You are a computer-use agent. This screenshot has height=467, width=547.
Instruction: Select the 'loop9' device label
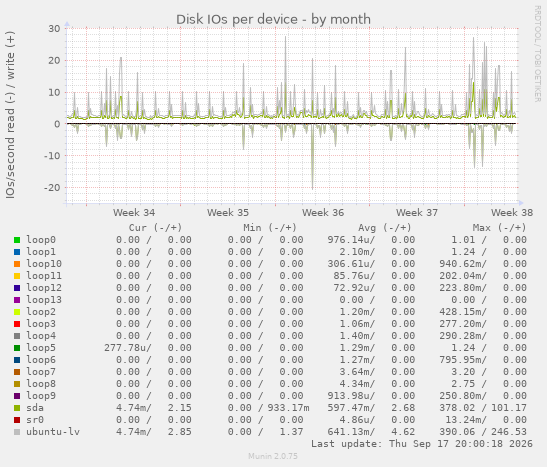(x=41, y=396)
